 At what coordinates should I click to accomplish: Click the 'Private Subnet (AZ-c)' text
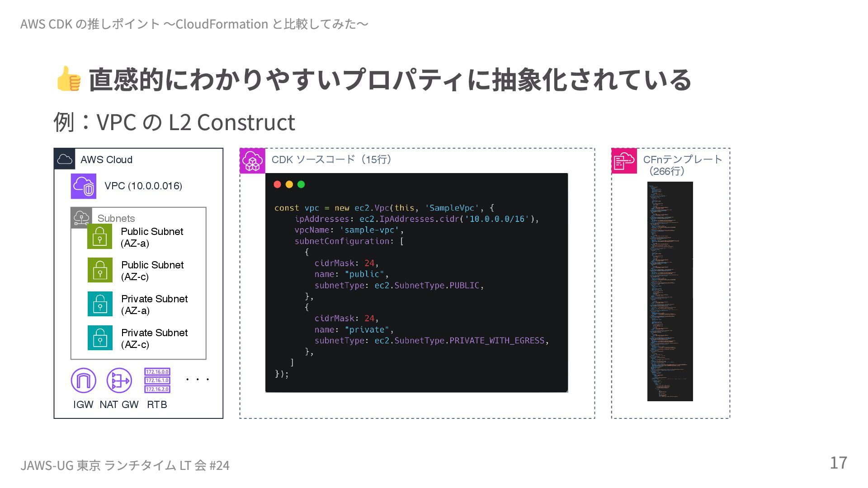[x=154, y=338]
